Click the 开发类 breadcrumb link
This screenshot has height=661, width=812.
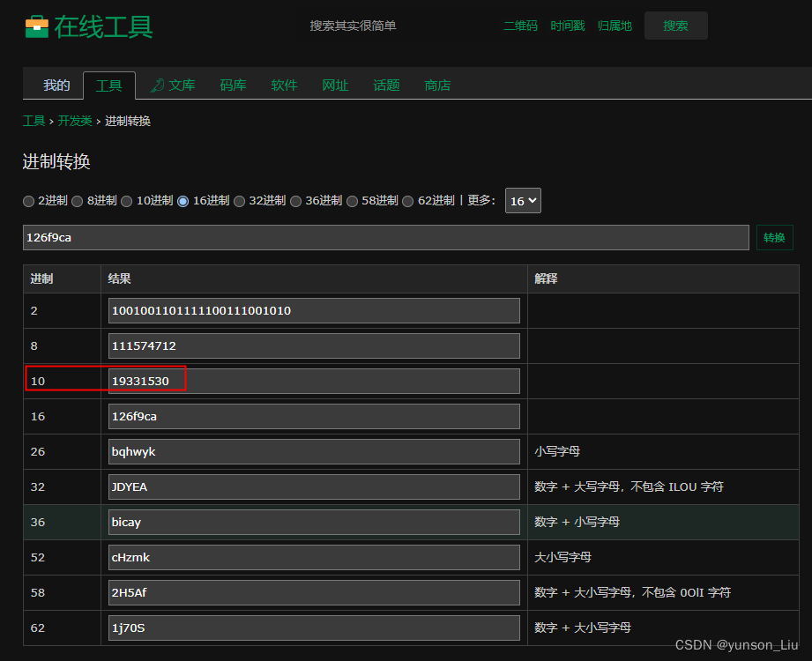pyautogui.click(x=75, y=121)
